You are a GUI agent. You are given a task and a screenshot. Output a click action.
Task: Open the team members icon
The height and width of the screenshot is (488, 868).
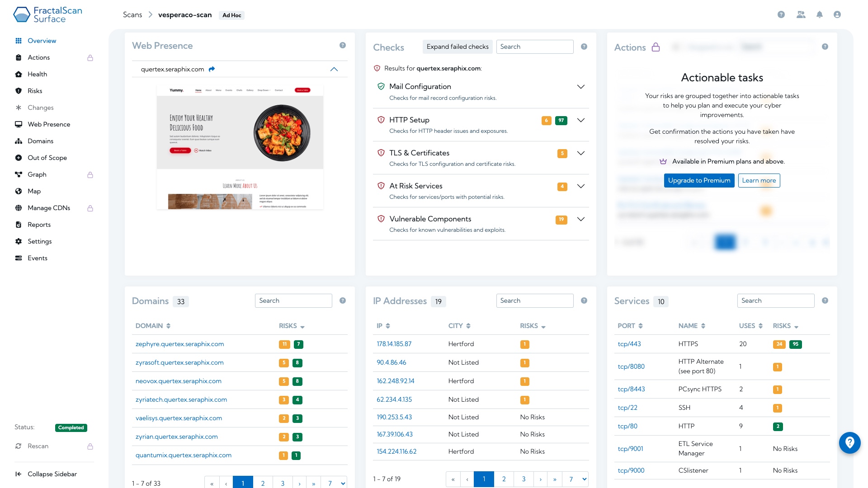[801, 14]
